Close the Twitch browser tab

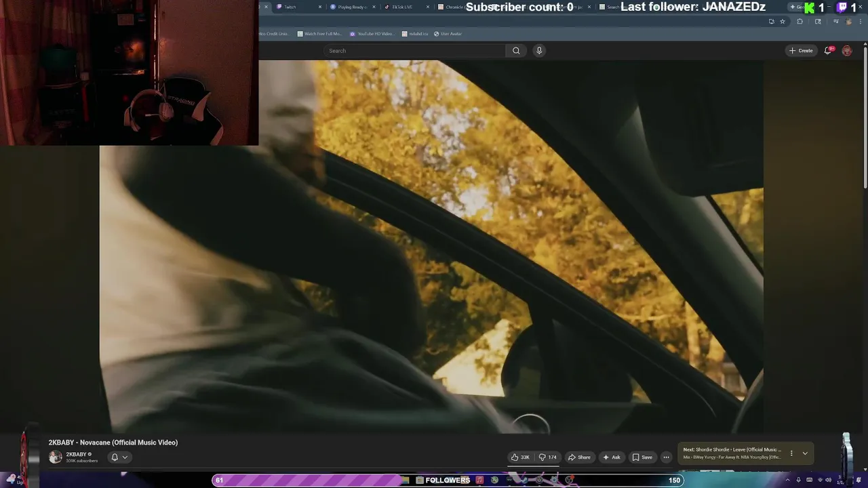320,7
